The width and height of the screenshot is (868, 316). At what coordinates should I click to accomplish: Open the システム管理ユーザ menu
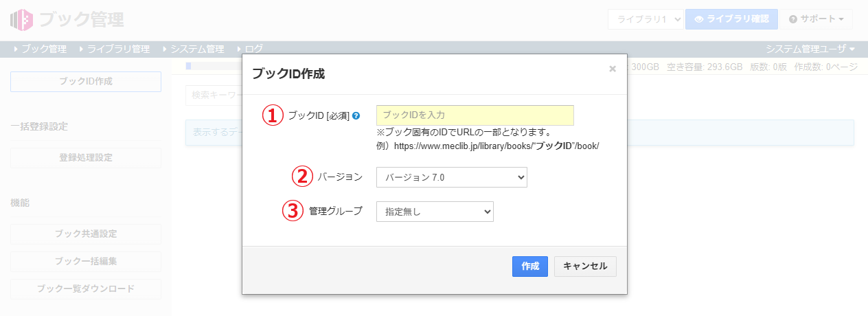point(810,49)
